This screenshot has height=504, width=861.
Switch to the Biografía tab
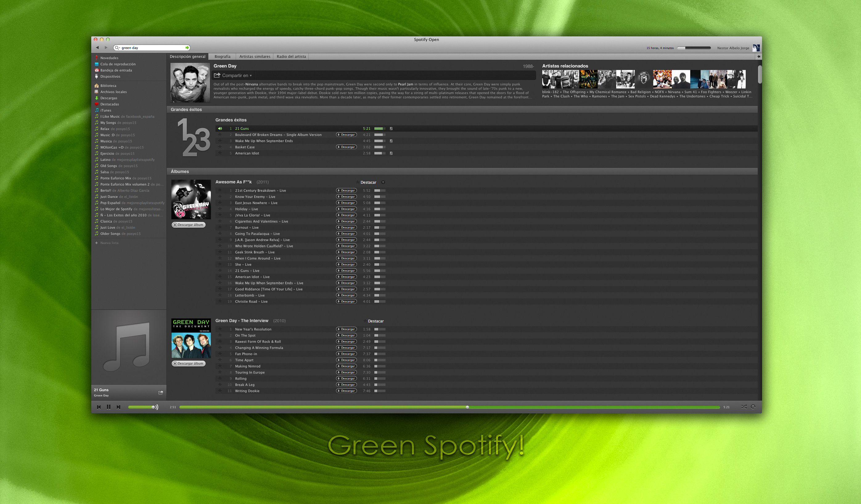[x=223, y=57]
